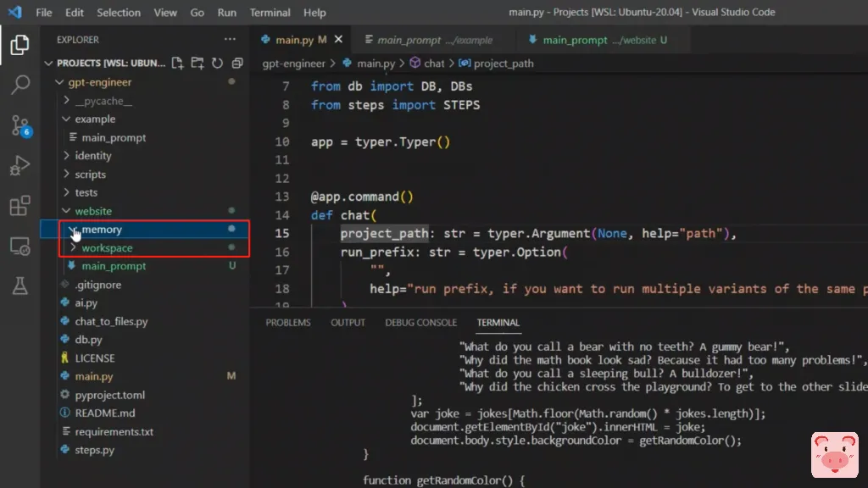Expand the __pycache__ folder
868x488 pixels.
coord(66,101)
